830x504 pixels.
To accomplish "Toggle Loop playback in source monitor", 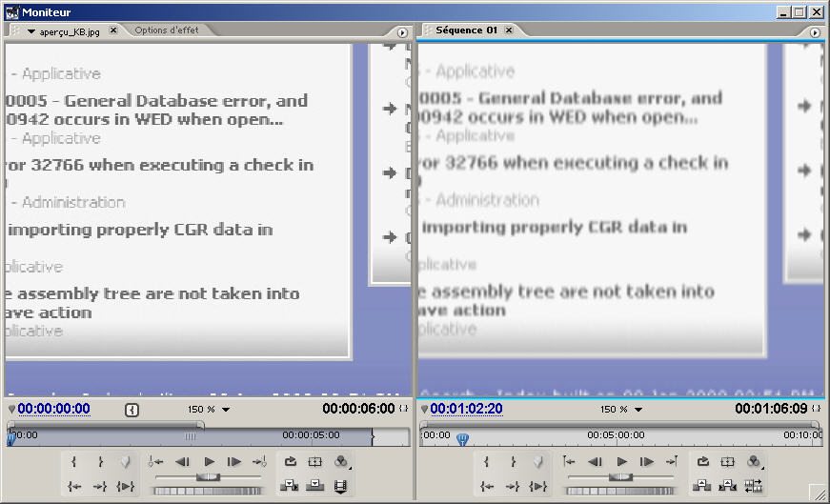I will [290, 462].
